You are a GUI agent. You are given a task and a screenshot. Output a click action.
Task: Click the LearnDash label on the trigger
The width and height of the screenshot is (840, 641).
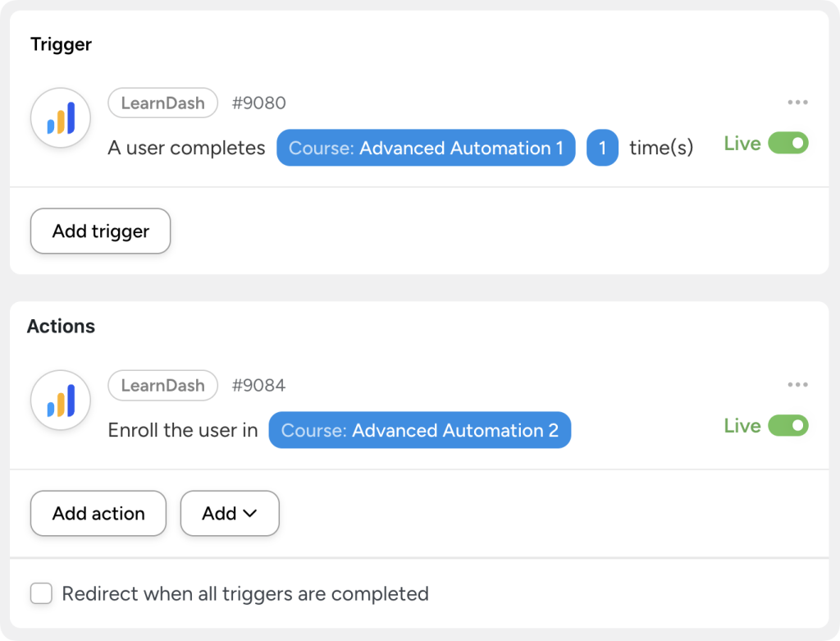(x=162, y=103)
